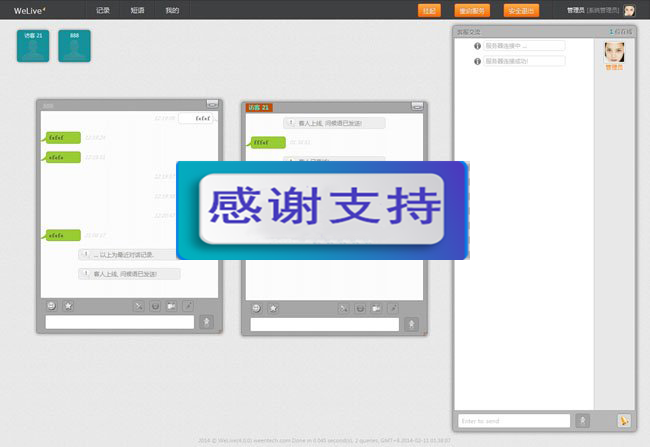The height and width of the screenshot is (447, 650).
Task: Open the 记录 menu
Action: pyautogui.click(x=103, y=10)
